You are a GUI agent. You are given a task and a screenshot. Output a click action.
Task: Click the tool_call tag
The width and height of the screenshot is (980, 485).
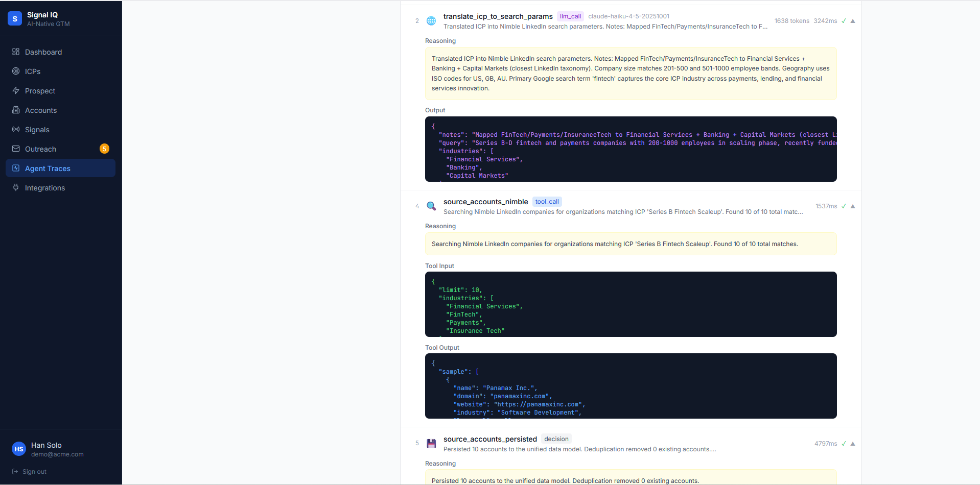coord(547,202)
